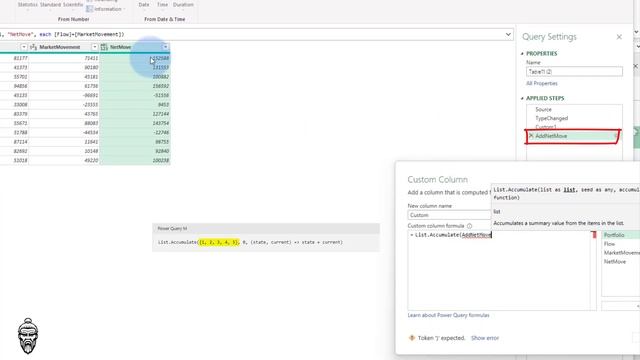640x360 pixels.
Task: Select MarketMovement cell with value 49220
Action: click(64, 160)
